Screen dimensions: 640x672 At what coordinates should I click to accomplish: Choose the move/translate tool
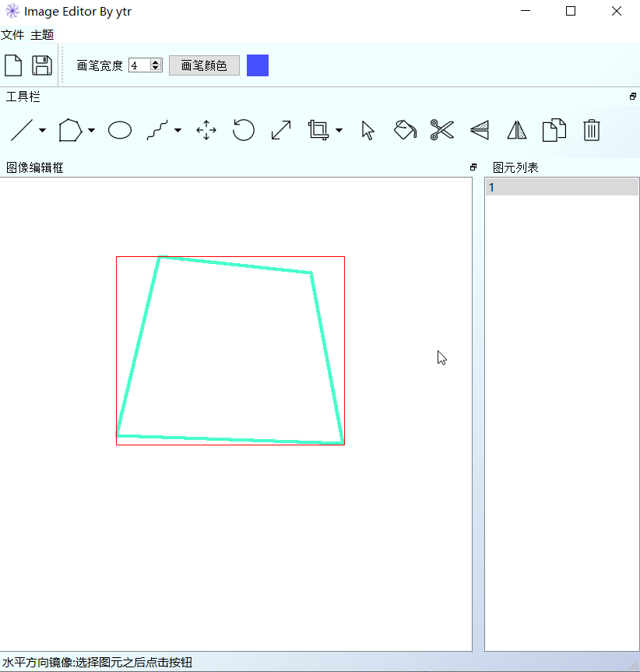[x=206, y=130]
